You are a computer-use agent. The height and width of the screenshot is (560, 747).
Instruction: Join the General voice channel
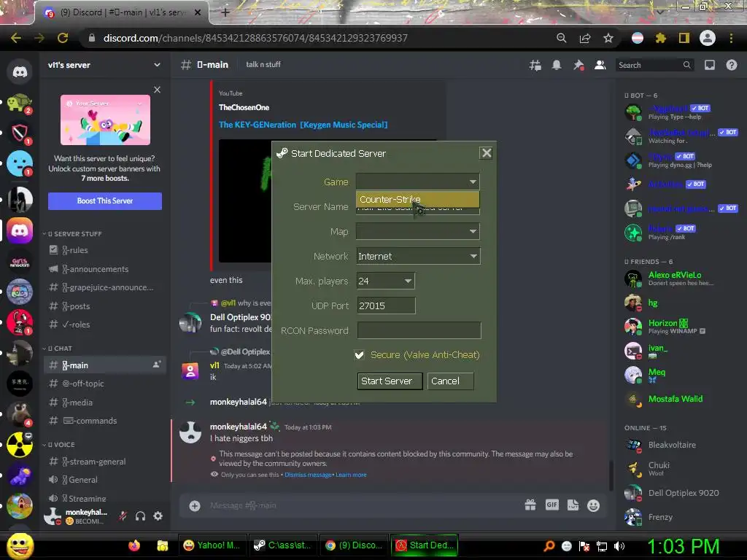coord(105,480)
